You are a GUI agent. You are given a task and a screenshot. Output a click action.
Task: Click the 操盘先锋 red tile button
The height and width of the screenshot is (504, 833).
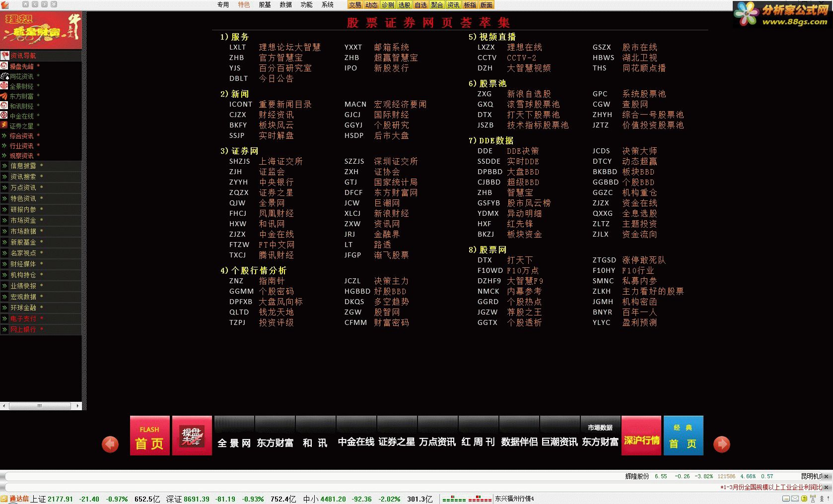pyautogui.click(x=192, y=436)
